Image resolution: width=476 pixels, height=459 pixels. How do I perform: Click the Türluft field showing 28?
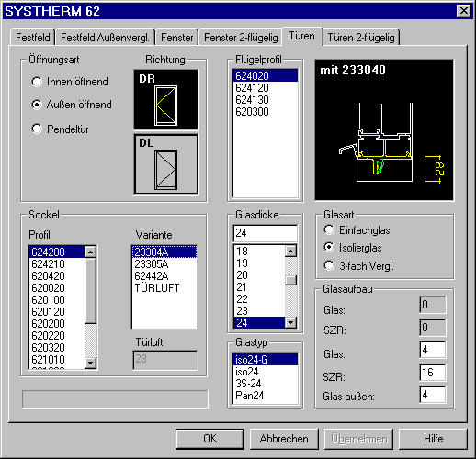click(165, 360)
